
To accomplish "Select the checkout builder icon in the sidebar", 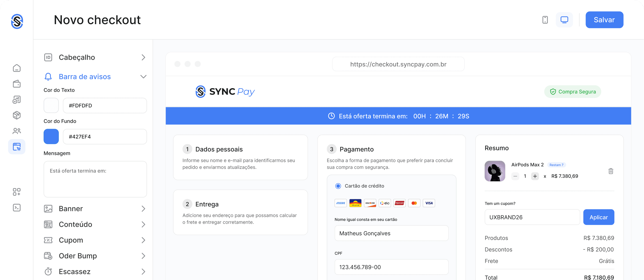I will click(17, 147).
